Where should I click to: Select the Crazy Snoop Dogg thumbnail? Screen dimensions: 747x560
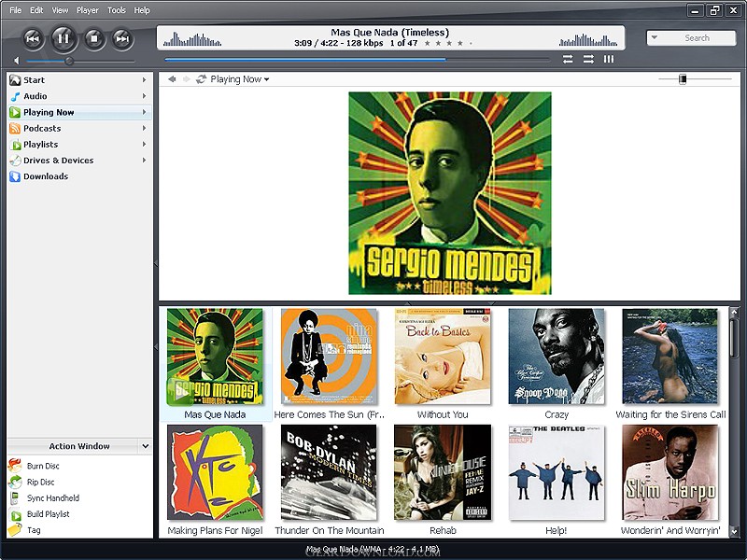point(557,357)
